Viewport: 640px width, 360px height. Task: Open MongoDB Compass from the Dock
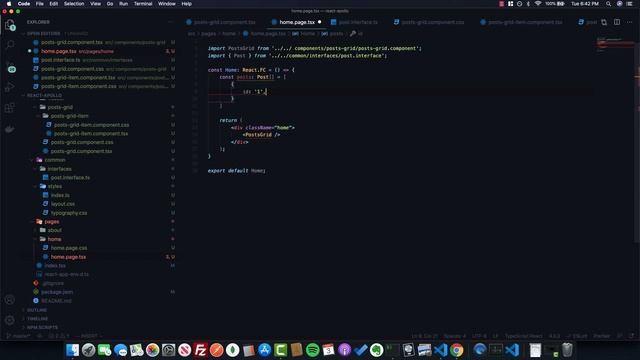tap(233, 350)
